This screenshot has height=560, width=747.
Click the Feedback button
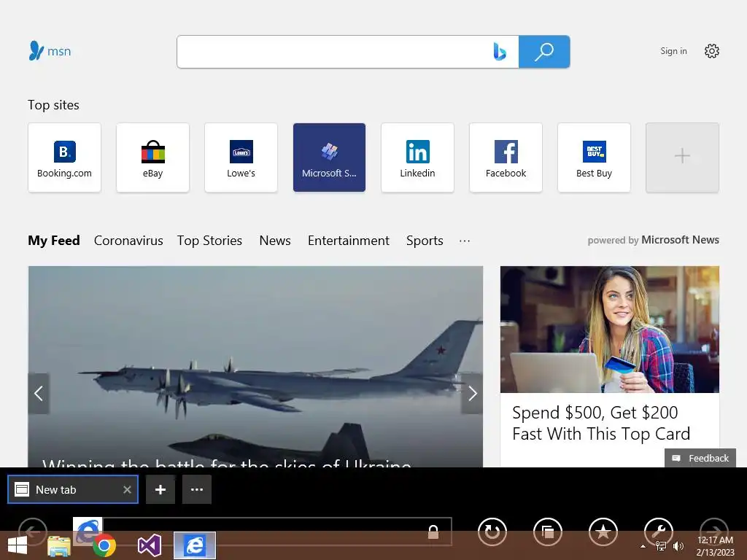click(700, 458)
